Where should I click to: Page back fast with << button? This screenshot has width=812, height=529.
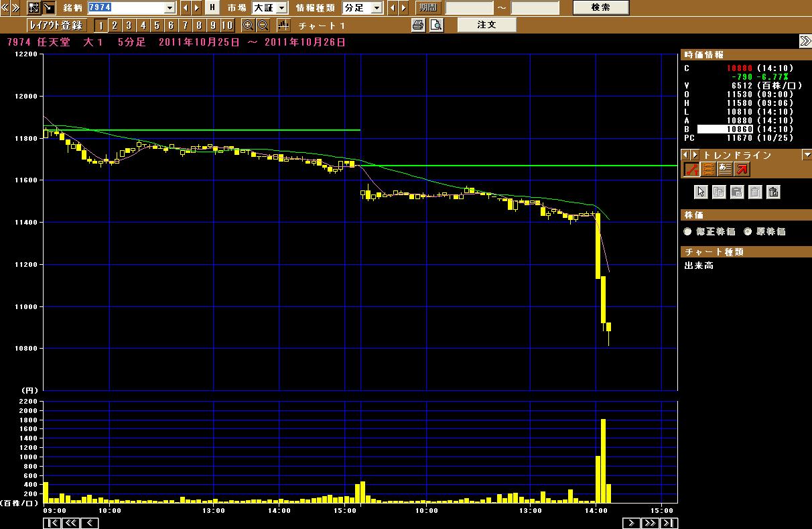tap(70, 524)
